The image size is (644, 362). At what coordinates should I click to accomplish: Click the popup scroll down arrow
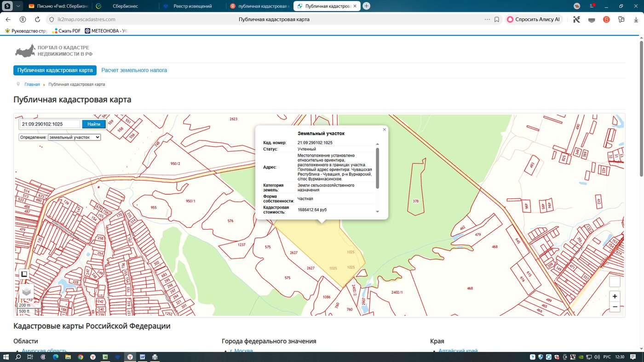(378, 212)
